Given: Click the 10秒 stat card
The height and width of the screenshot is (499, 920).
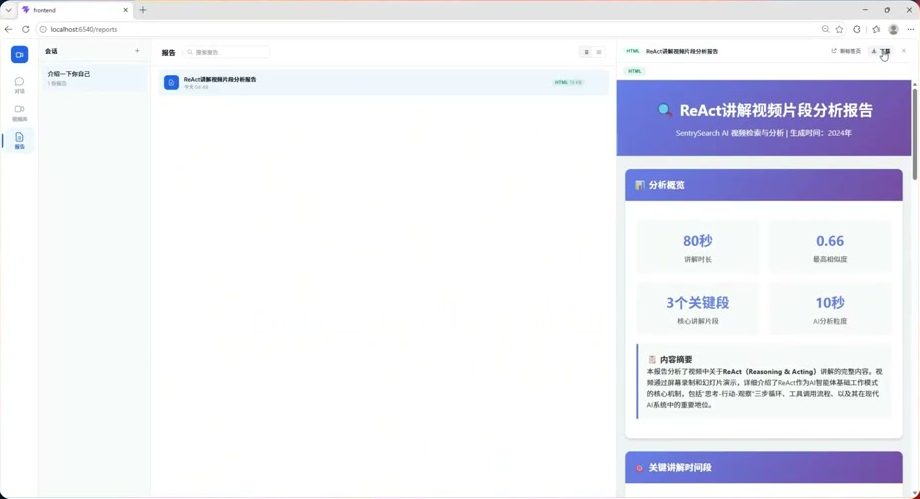Looking at the screenshot, I should click(830, 309).
